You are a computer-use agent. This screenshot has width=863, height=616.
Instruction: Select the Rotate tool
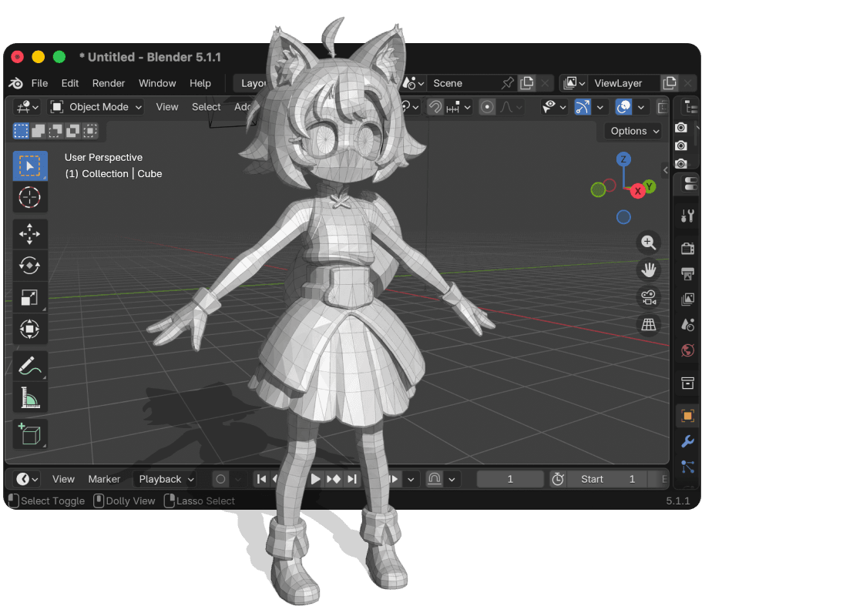pos(30,266)
